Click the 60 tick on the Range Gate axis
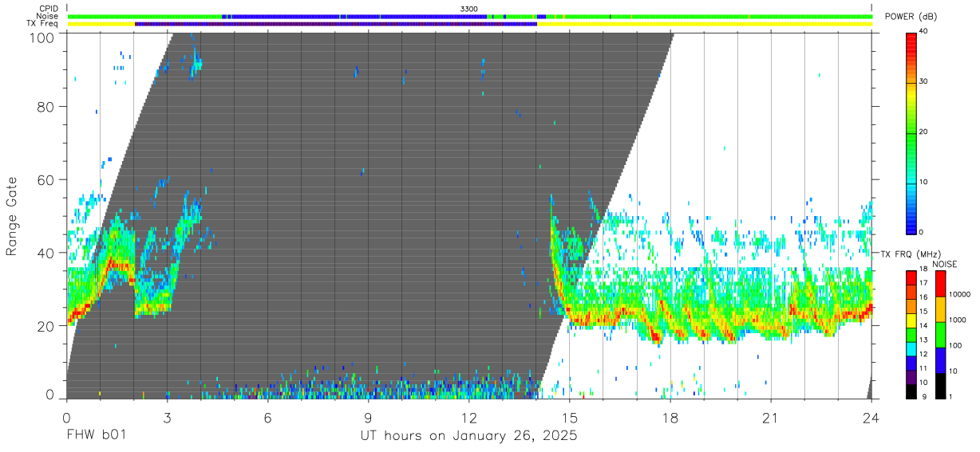The width and height of the screenshot is (980, 452). [46, 179]
